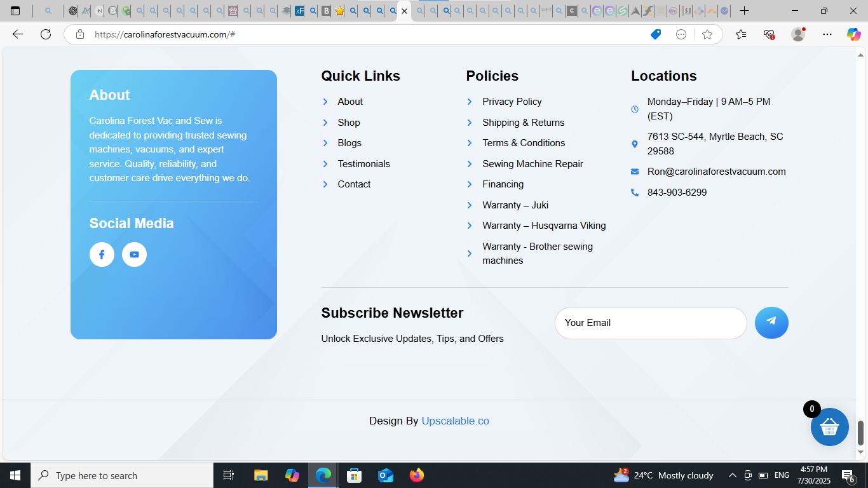The width and height of the screenshot is (868, 488).
Task: Open Sewing Machine Repair link
Action: pos(532,164)
